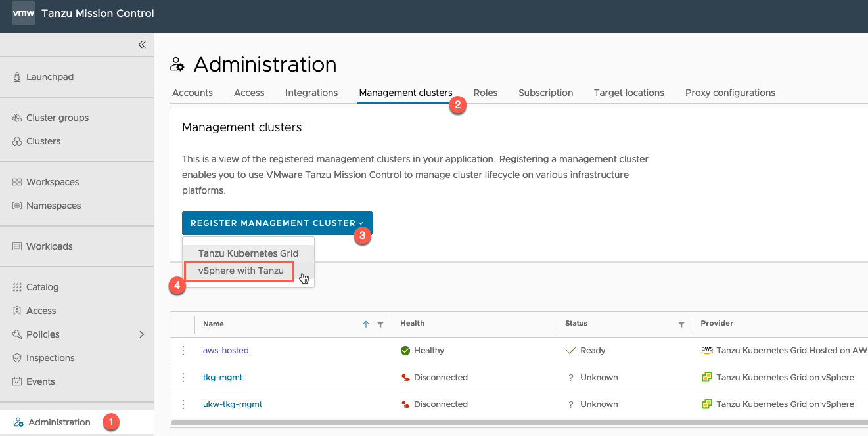This screenshot has height=436, width=868.
Task: Click the Cluster groups icon
Action: pyautogui.click(x=17, y=118)
